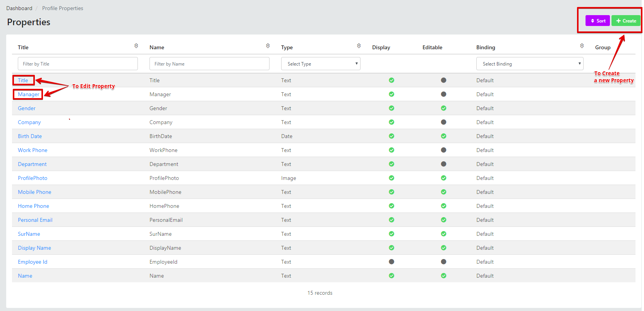
Task: Click the Display column header
Action: 381,47
